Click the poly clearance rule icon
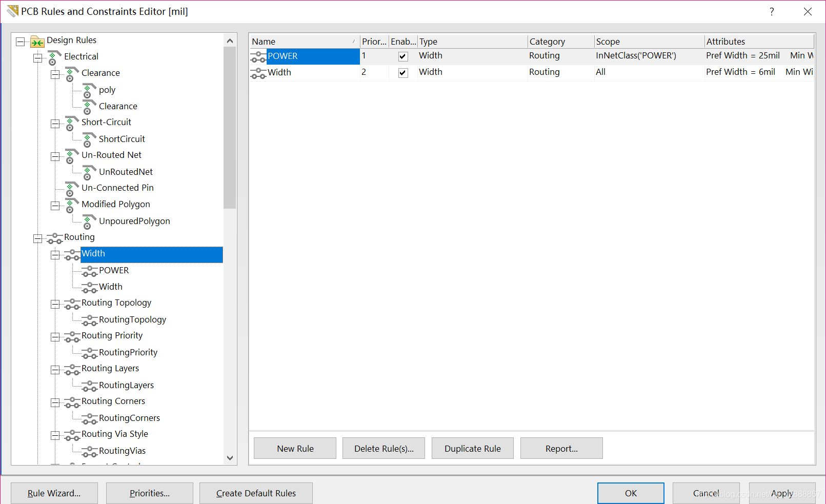The height and width of the screenshot is (504, 826). tap(89, 91)
